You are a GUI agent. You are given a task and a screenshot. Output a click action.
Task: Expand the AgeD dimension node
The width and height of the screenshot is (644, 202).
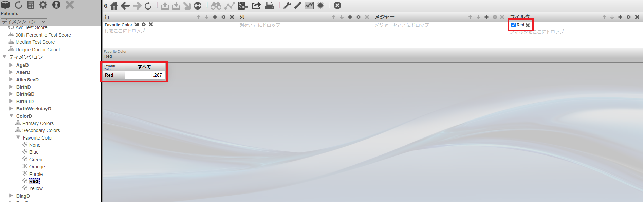coord(11,65)
